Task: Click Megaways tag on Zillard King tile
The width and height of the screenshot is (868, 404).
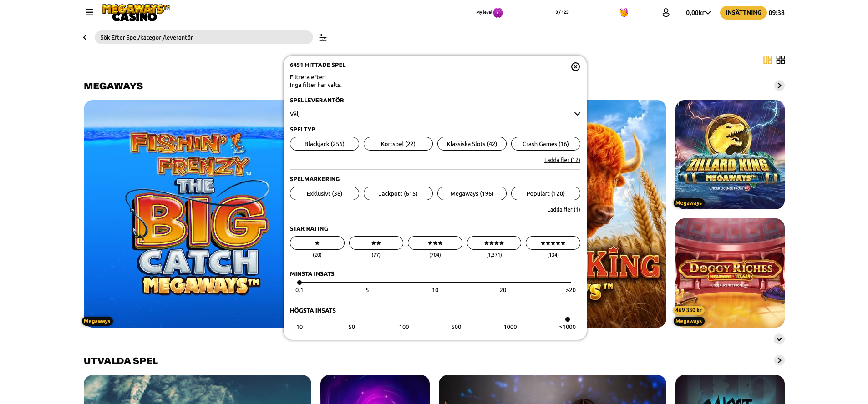Action: (688, 203)
